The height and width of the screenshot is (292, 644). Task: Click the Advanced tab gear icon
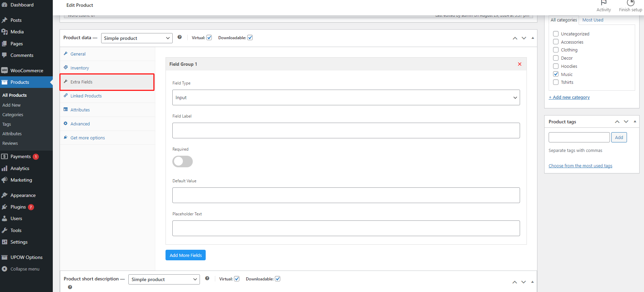point(66,123)
